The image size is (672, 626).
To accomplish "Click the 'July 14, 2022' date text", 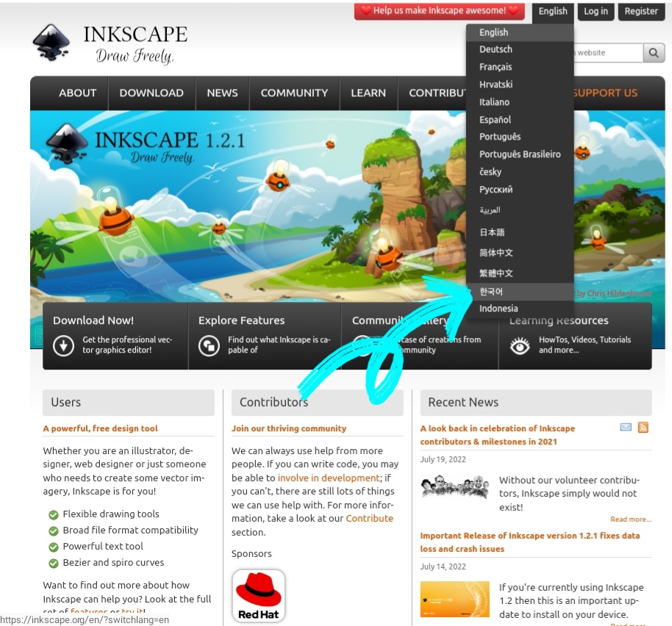I will point(443,566).
